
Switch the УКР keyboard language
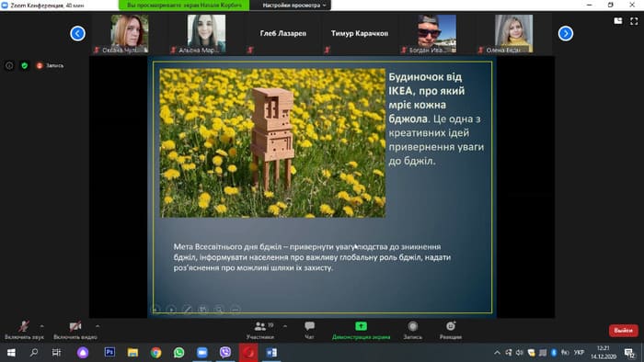pyautogui.click(x=579, y=353)
